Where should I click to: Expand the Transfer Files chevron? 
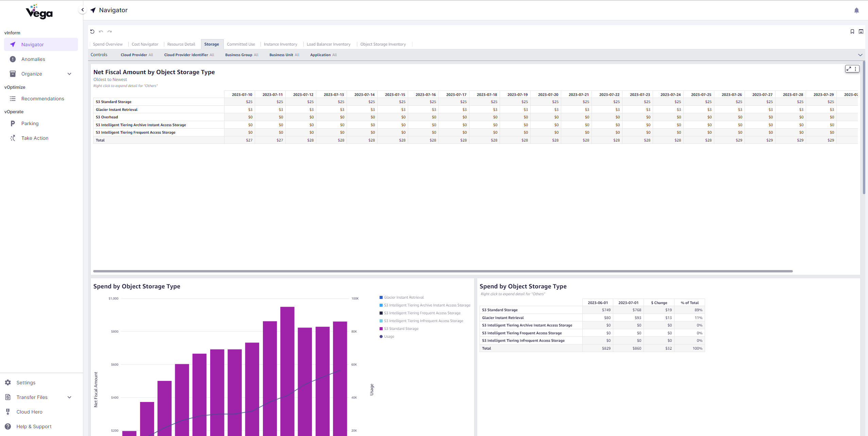(x=69, y=397)
